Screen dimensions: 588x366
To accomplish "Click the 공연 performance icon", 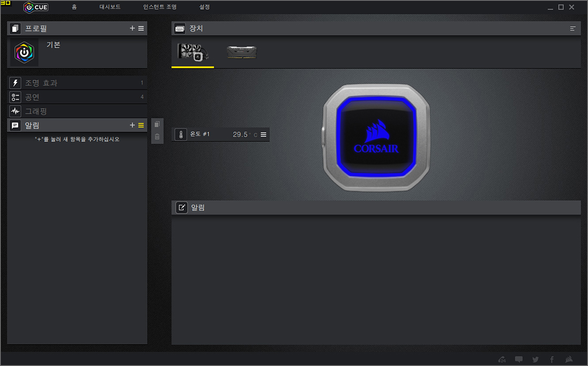I will (15, 97).
